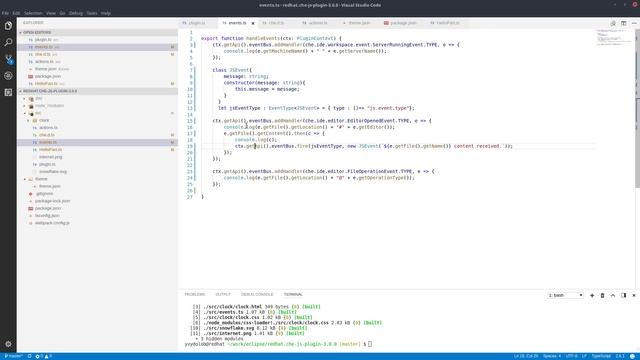Viewport: 640px width, 360px height.
Task: Open the che.d.ts editor tab
Action: pos(277,23)
